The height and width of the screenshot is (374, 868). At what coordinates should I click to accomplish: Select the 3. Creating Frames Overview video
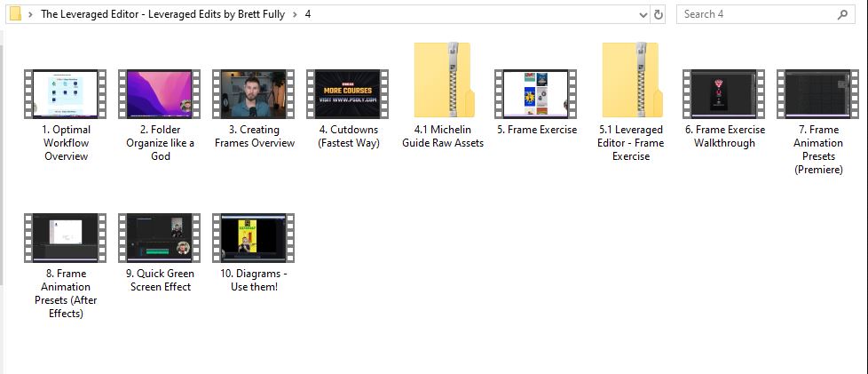tap(255, 94)
